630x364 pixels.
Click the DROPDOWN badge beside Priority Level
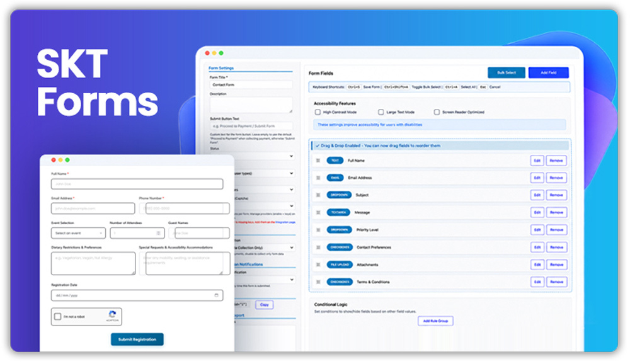coord(340,230)
